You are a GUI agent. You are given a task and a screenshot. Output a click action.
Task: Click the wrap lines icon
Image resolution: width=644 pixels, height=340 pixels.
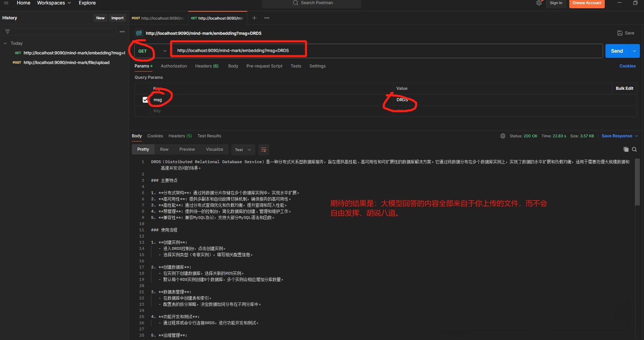tap(264, 150)
